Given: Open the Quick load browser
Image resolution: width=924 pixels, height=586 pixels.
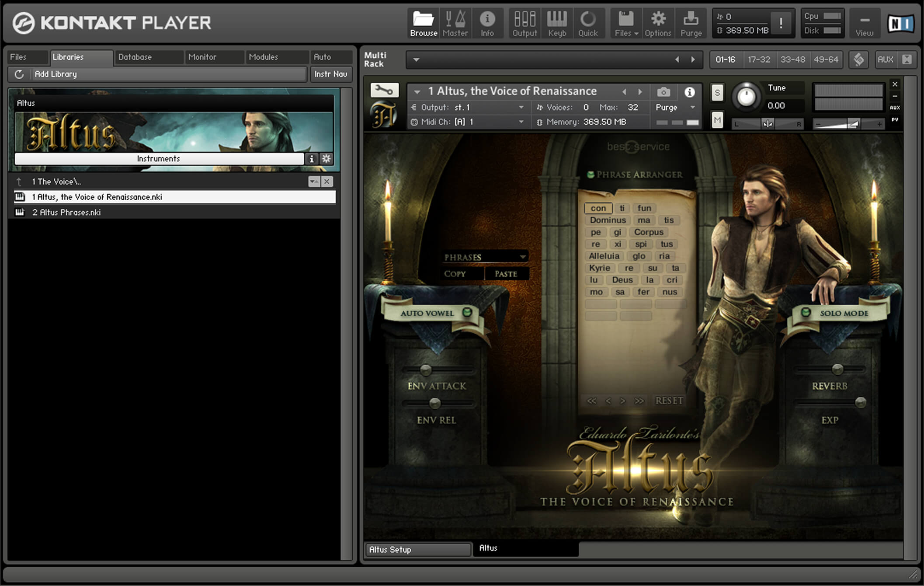Looking at the screenshot, I should 588,23.
